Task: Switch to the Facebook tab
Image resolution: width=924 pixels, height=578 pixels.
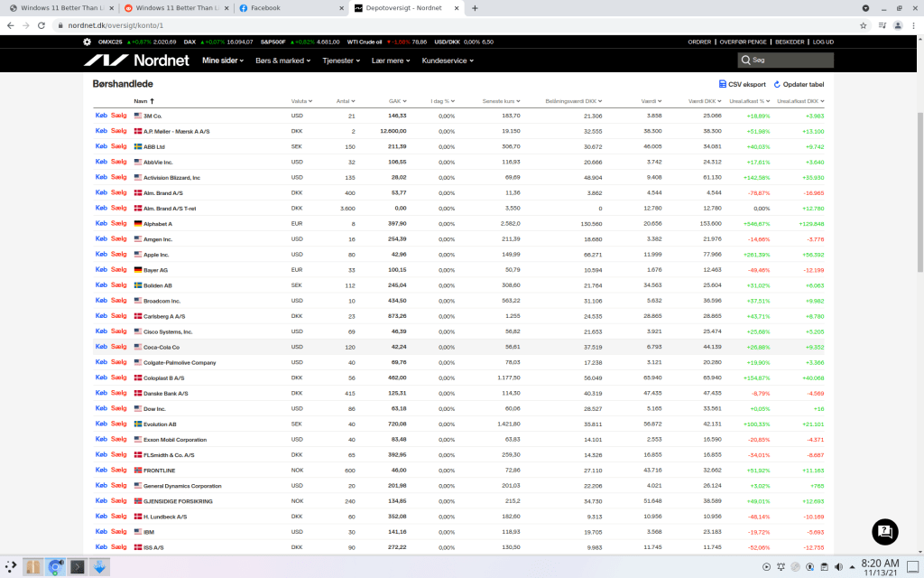Action: 289,8
